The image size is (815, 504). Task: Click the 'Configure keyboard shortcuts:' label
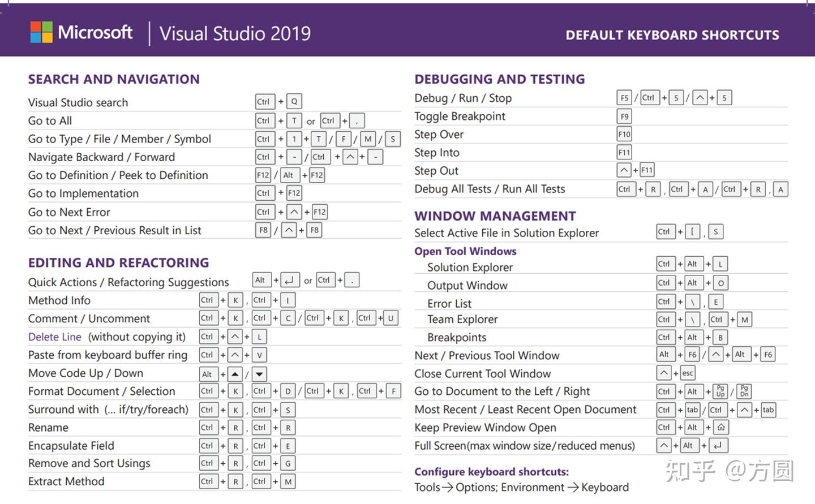[x=492, y=472]
